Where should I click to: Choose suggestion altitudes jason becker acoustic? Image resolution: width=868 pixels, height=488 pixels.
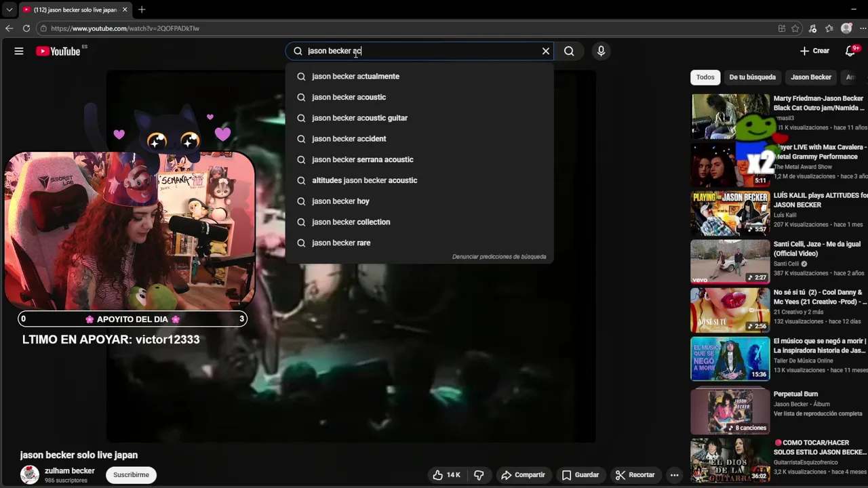(419, 180)
